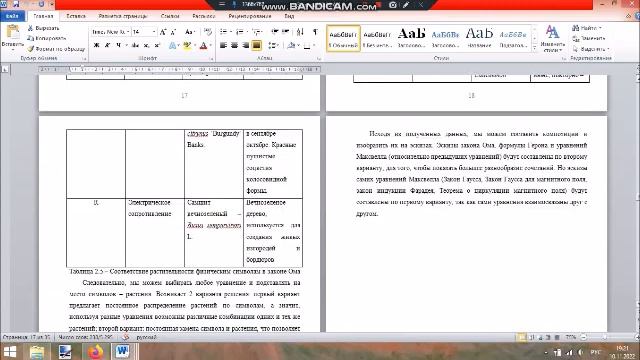Viewport: 640px width, 360px height.
Task: Open text effects glowing A button
Action: tap(173, 45)
